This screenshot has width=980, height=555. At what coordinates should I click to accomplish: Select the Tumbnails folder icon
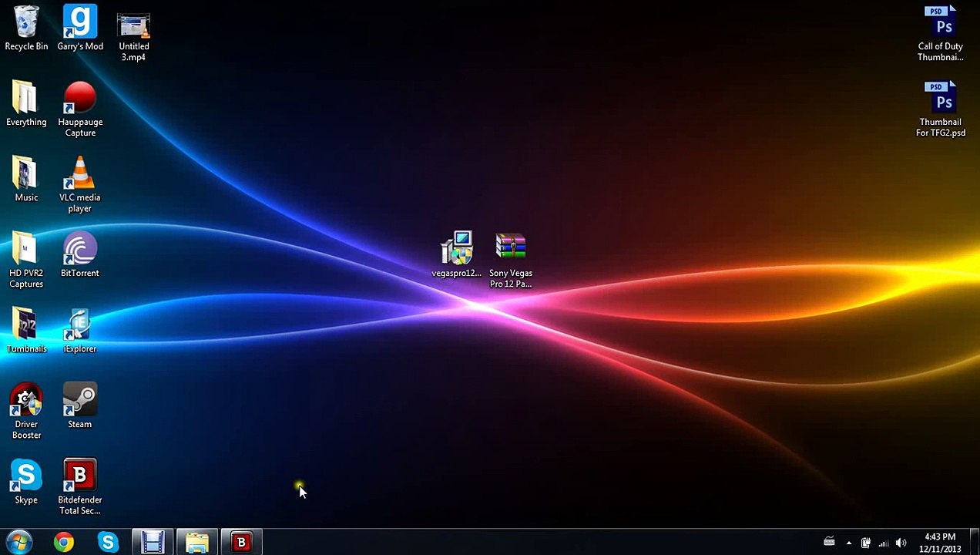(x=26, y=331)
